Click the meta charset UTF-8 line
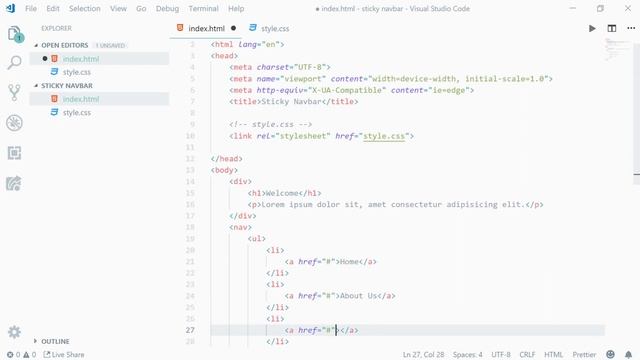 280,67
